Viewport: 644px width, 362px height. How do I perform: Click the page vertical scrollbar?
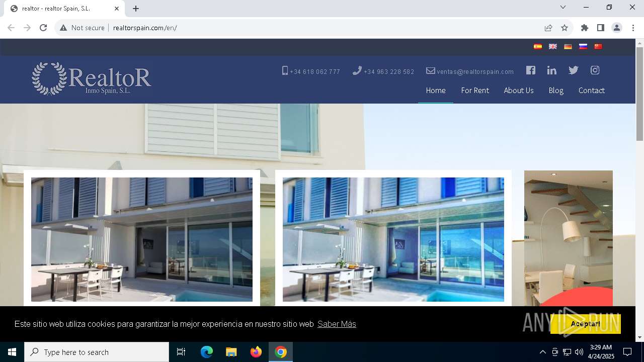pyautogui.click(x=639, y=94)
